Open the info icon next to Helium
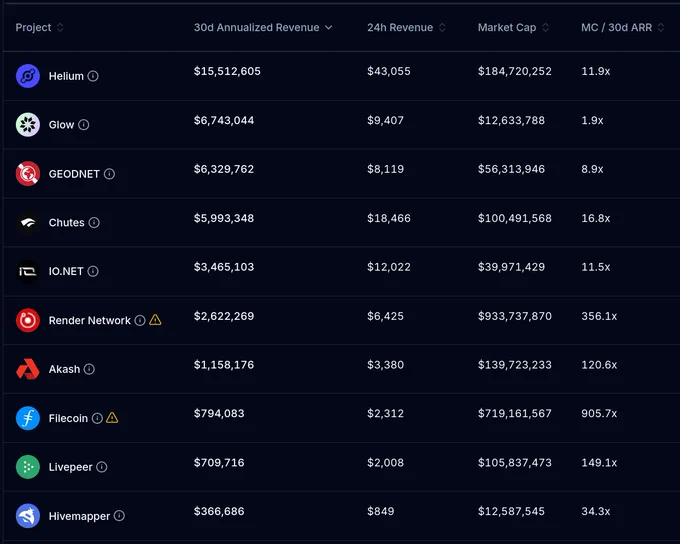The image size is (680, 544). click(93, 76)
